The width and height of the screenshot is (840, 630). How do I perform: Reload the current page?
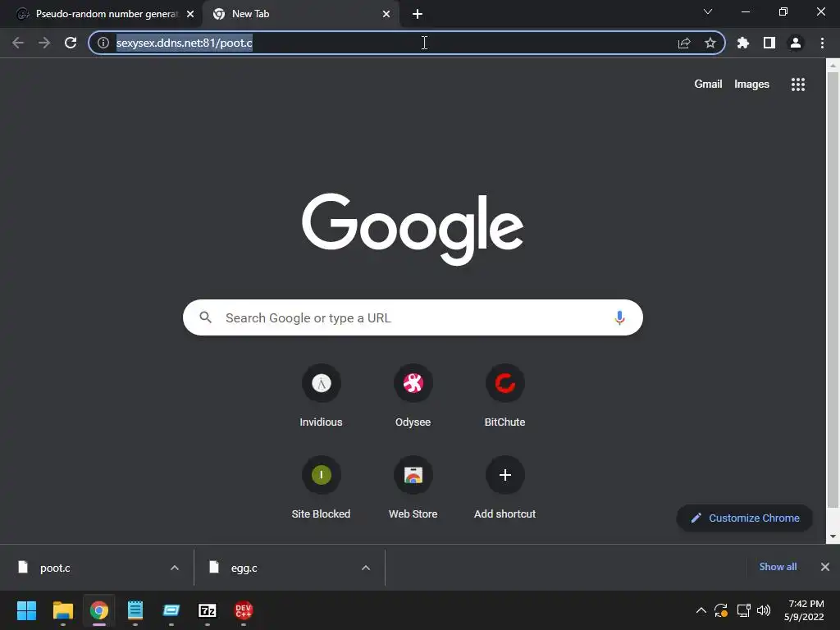(71, 43)
